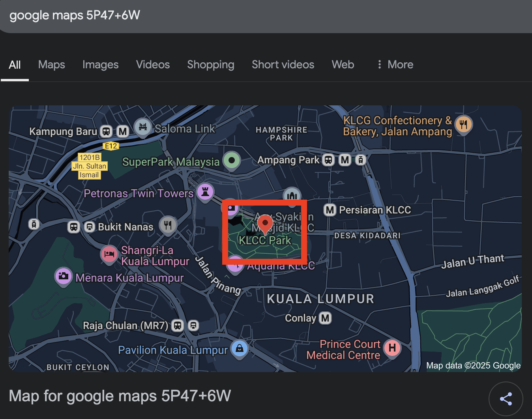Click the Jalan Pinang road label

(218, 275)
